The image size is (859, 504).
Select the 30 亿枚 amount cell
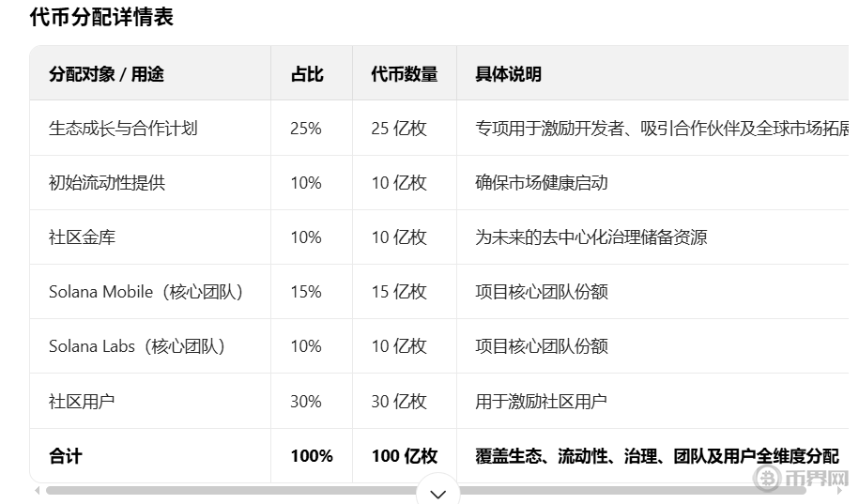point(399,401)
